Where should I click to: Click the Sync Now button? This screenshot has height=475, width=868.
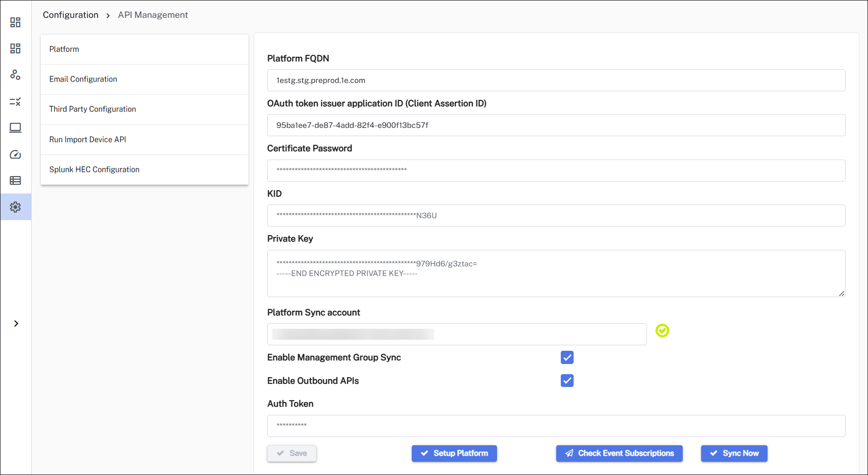point(734,453)
